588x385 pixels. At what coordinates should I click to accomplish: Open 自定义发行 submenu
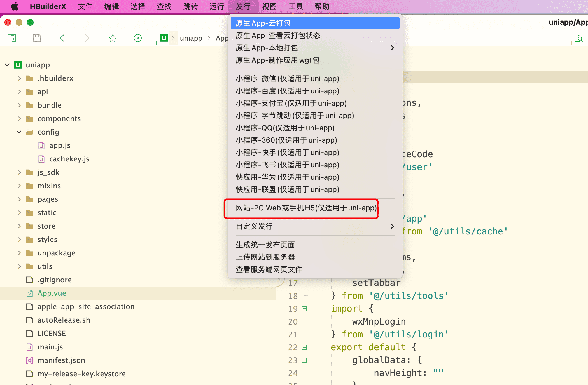315,226
